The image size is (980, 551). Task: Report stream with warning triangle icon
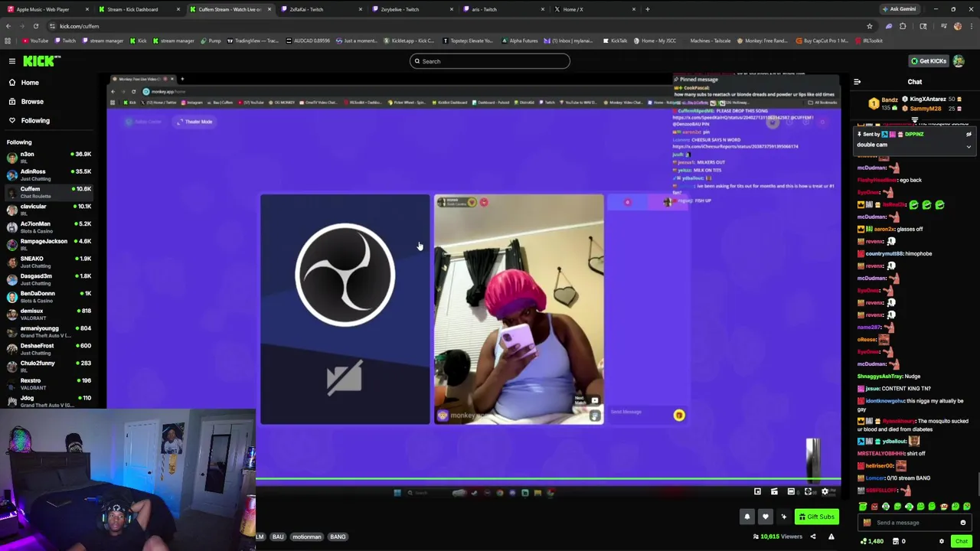click(831, 536)
